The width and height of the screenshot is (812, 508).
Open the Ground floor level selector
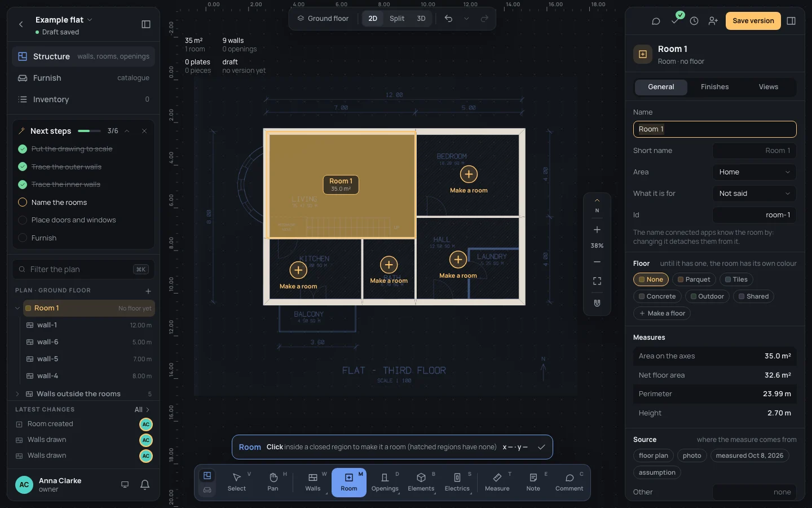[323, 19]
